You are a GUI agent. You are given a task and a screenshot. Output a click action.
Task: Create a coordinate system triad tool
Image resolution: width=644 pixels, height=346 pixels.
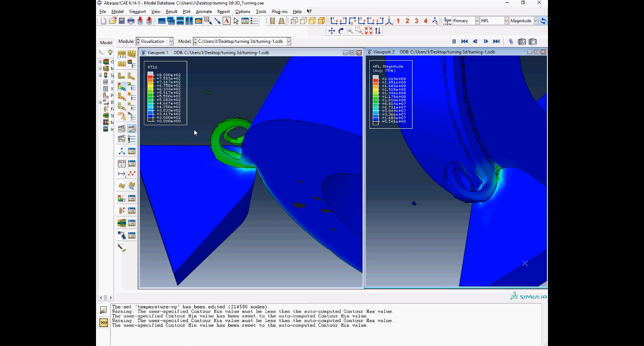pyautogui.click(x=122, y=152)
